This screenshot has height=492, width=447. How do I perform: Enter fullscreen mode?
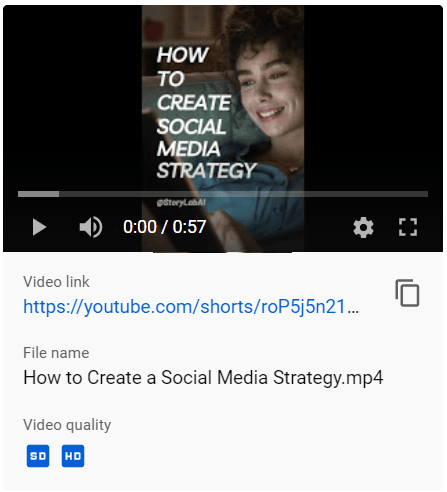point(408,227)
